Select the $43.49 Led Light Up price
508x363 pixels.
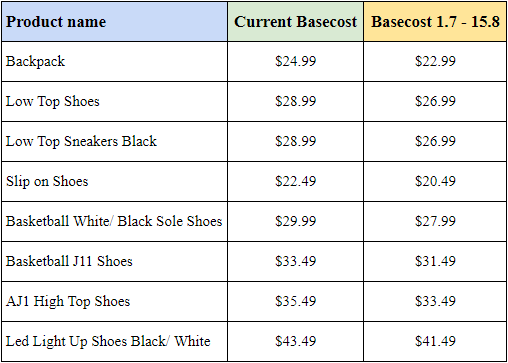tap(296, 342)
